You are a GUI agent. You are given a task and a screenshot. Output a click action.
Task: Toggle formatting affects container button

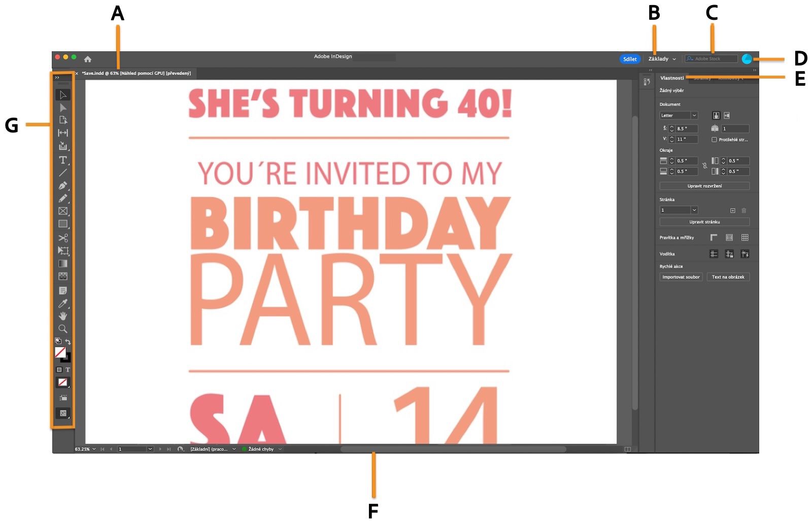point(59,370)
